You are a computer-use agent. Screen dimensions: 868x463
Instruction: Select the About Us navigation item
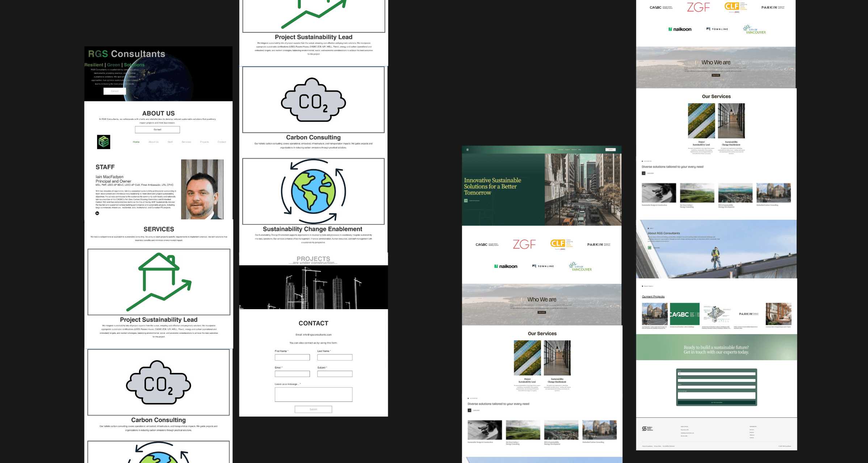click(153, 142)
